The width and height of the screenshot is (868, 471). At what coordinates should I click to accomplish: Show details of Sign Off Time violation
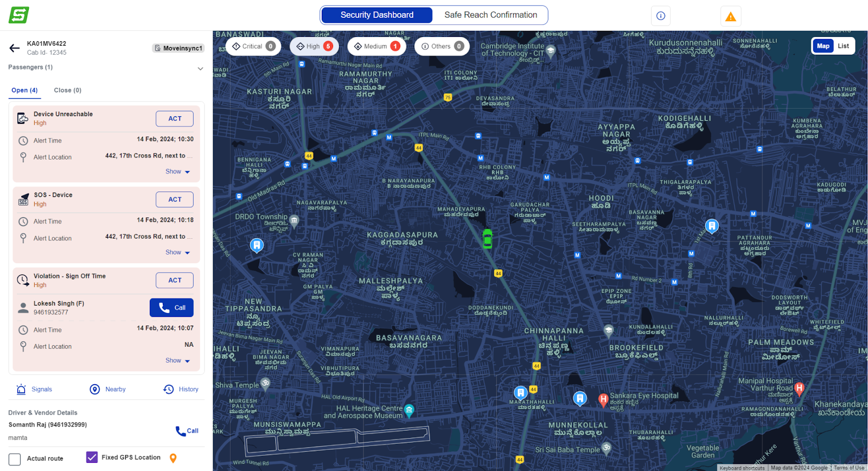(178, 360)
